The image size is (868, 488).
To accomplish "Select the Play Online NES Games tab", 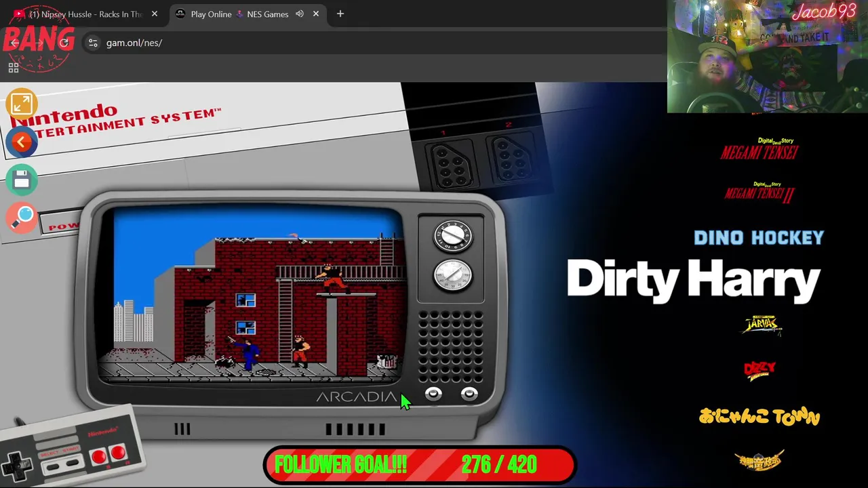I will 248,14.
